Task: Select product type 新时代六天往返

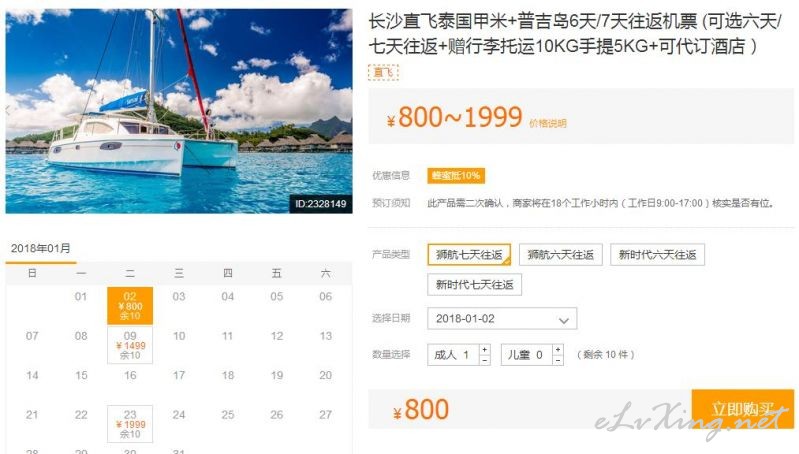Action: coord(657,255)
